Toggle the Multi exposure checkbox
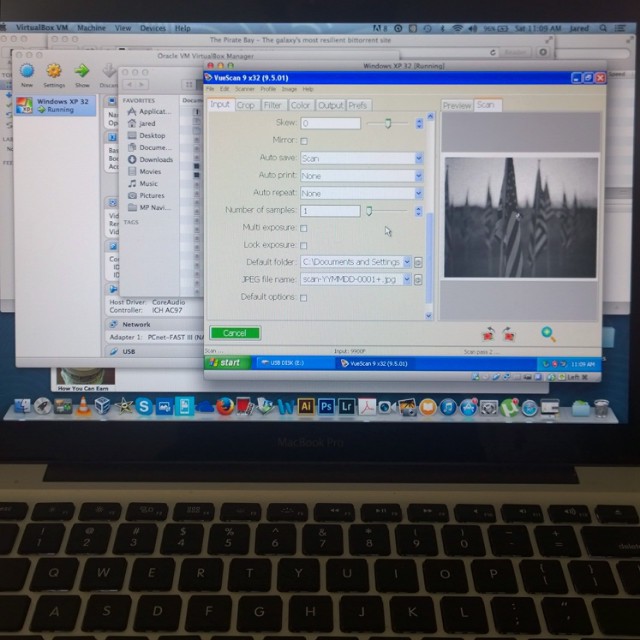640x640 pixels. point(304,228)
